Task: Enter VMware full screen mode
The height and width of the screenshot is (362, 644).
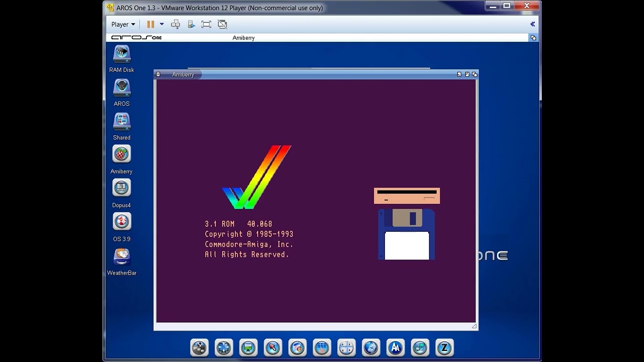Action: tap(206, 24)
